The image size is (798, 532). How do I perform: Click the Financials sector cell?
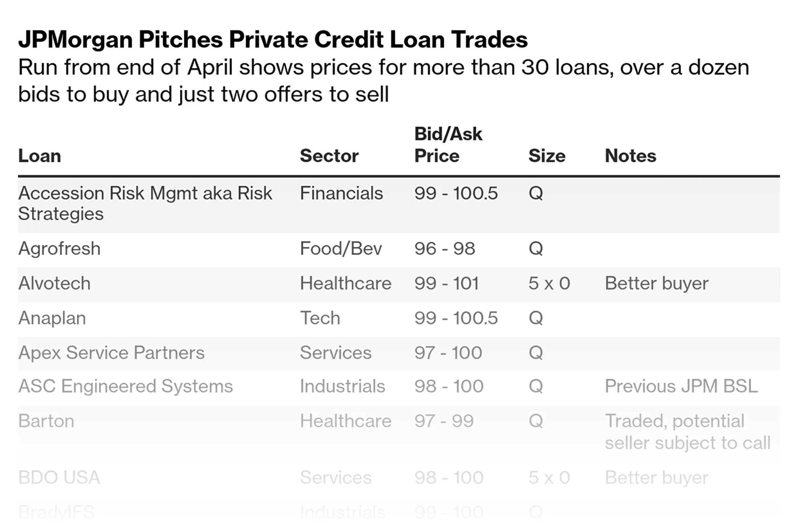[341, 193]
